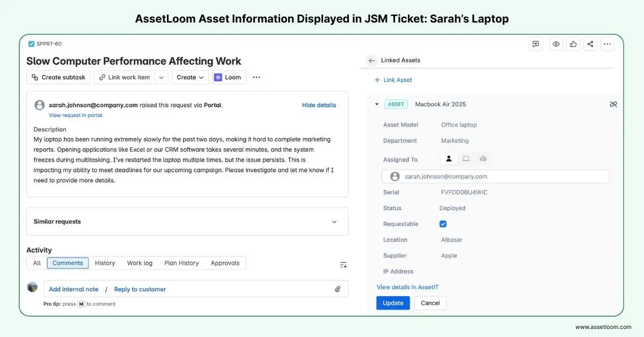Screen dimensions: 644x337
Task: Click the attachment paperclip icon
Action: click(x=338, y=289)
